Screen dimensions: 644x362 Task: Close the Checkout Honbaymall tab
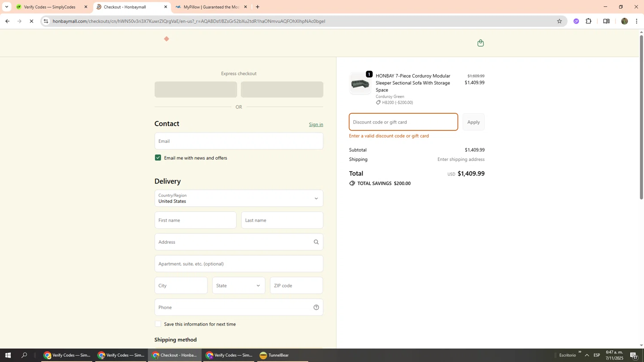pyautogui.click(x=166, y=7)
